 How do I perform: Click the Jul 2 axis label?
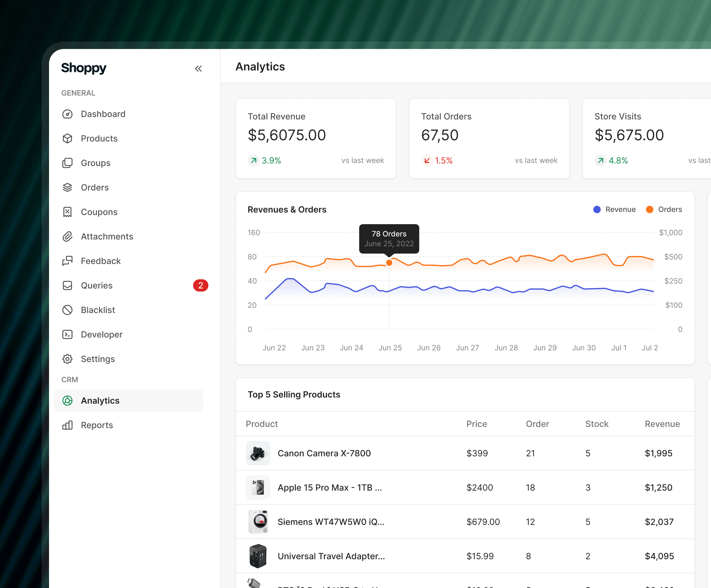point(650,348)
